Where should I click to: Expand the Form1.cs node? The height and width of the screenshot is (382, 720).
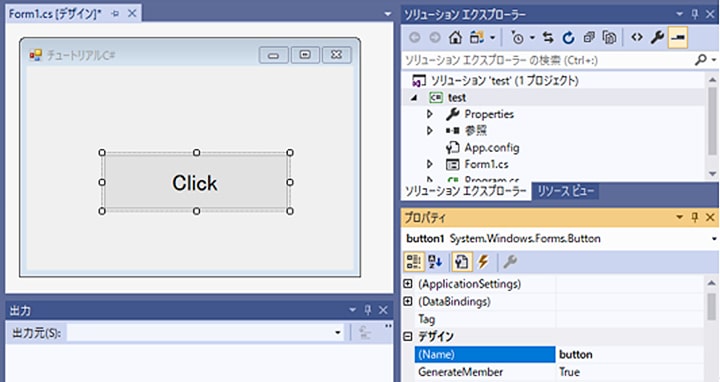[430, 164]
